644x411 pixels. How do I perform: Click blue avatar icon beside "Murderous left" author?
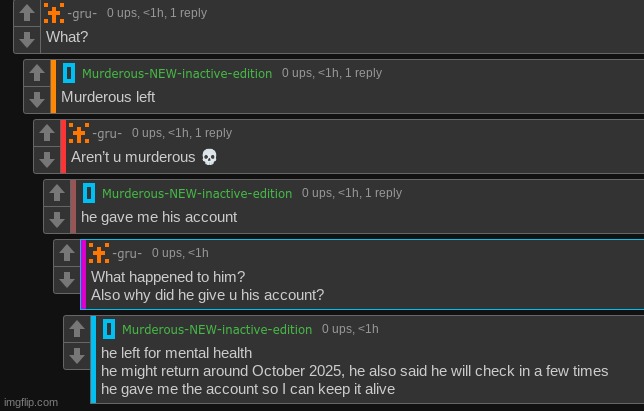pos(68,72)
